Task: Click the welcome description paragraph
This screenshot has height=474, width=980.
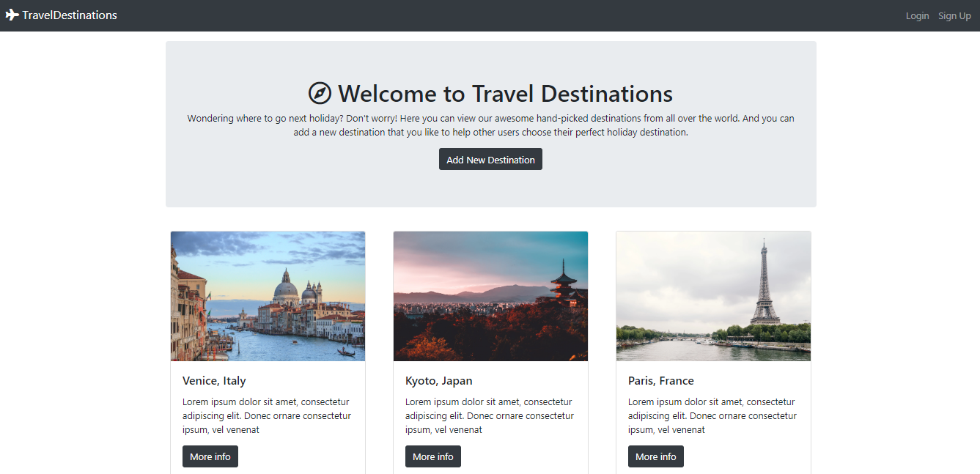Action: (x=490, y=125)
